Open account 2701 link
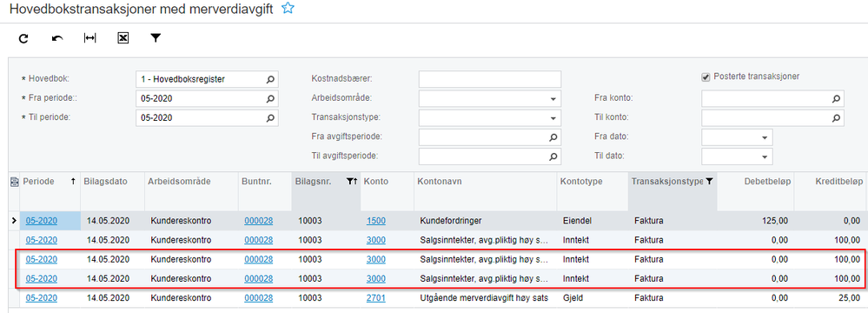Viewport: 868px width, 313px height. [x=376, y=298]
